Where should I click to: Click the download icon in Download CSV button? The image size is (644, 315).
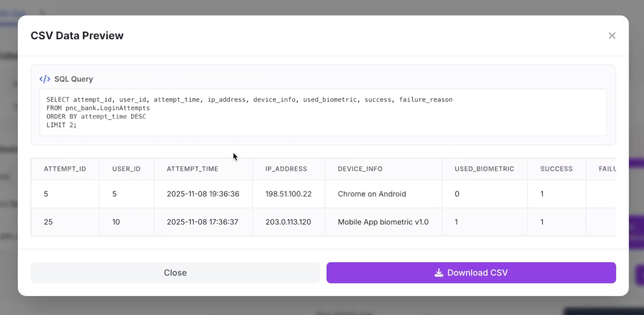(x=439, y=273)
